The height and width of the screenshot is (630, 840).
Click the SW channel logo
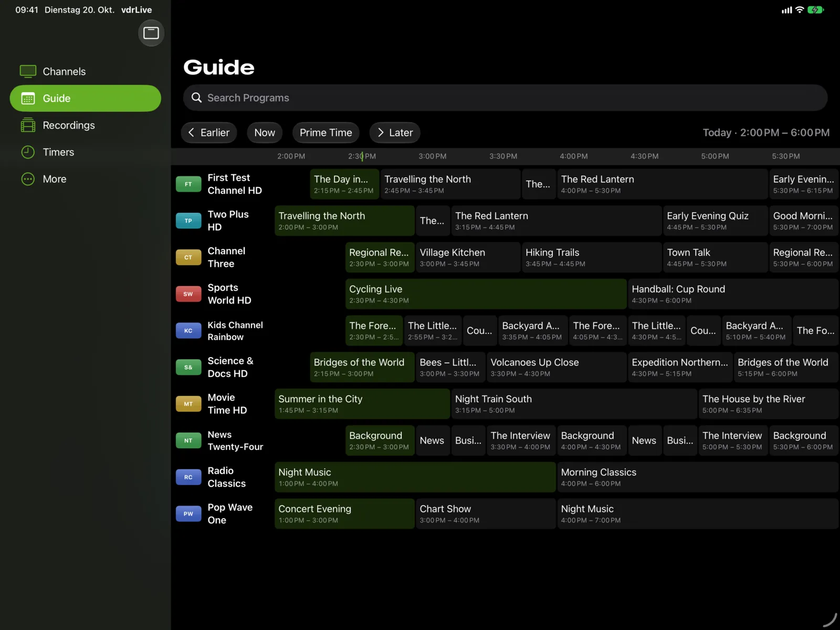point(188,294)
